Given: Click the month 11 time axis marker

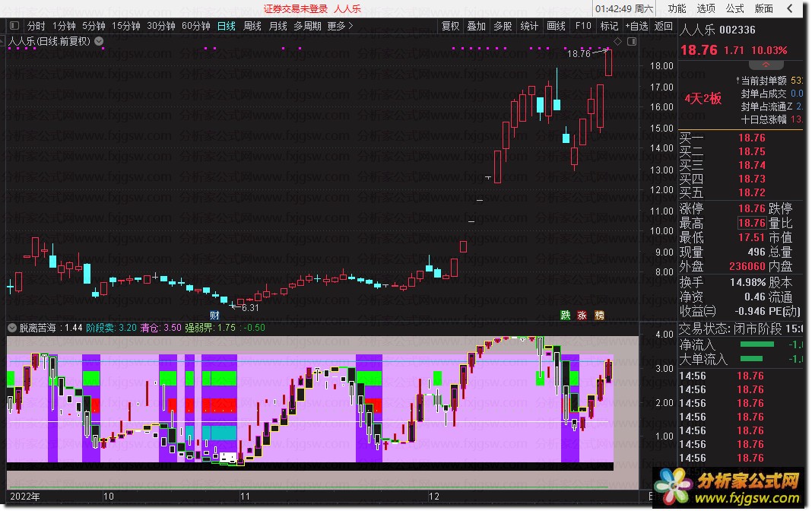Looking at the screenshot, I should pyautogui.click(x=245, y=496).
